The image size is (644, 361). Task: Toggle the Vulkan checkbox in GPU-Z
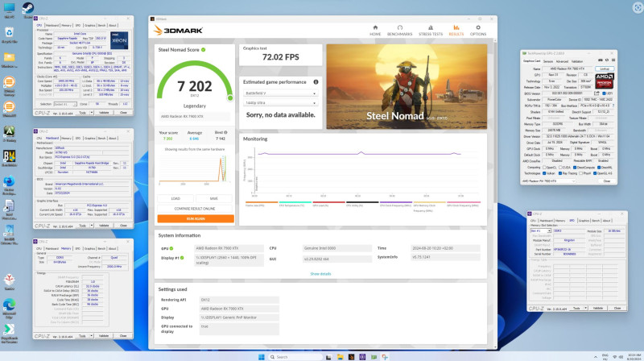click(544, 173)
